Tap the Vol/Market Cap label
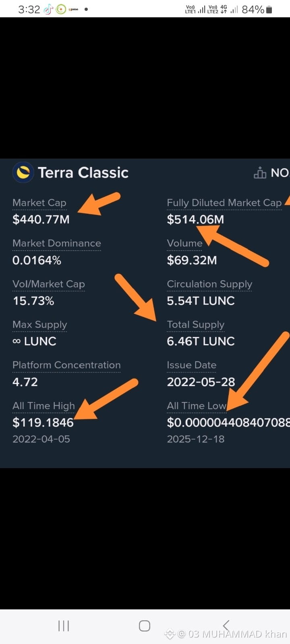The image size is (290, 644). coord(49,284)
